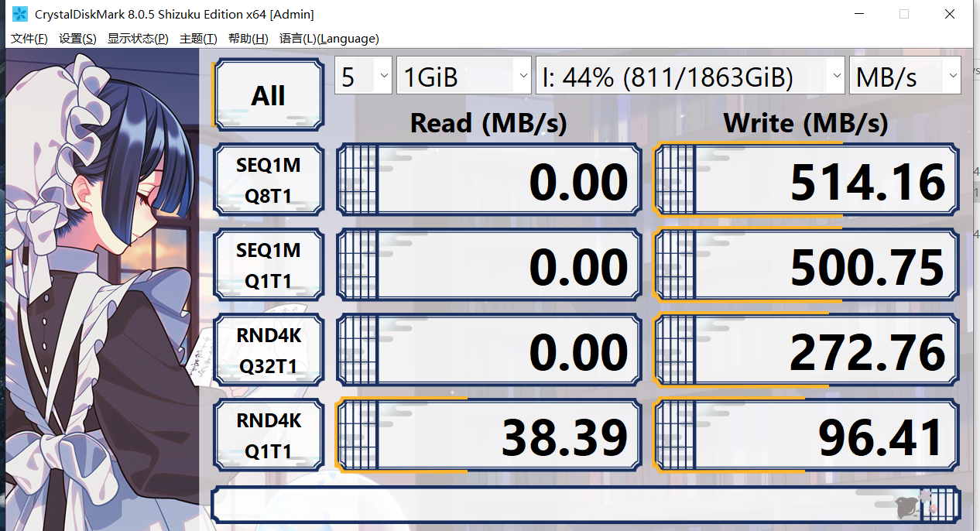Expand the 1GiB test size dropdown
The image size is (980, 531).
click(464, 76)
